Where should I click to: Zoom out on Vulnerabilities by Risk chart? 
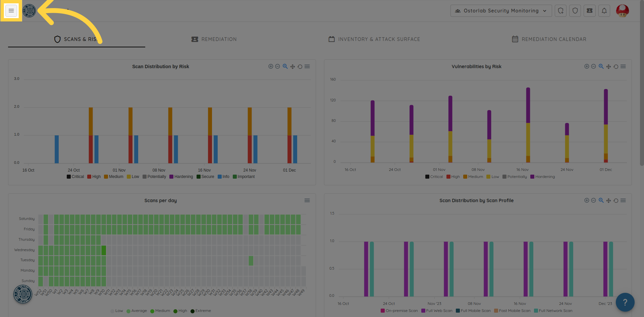pyautogui.click(x=593, y=66)
